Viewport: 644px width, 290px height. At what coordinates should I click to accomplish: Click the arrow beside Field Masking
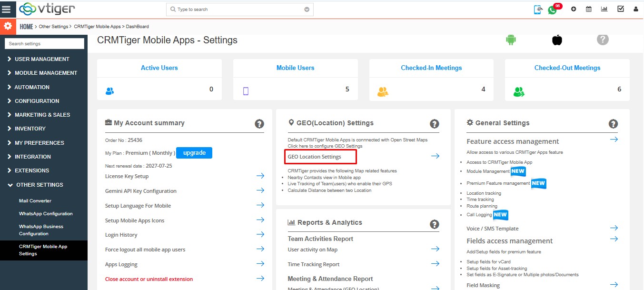coord(614,285)
